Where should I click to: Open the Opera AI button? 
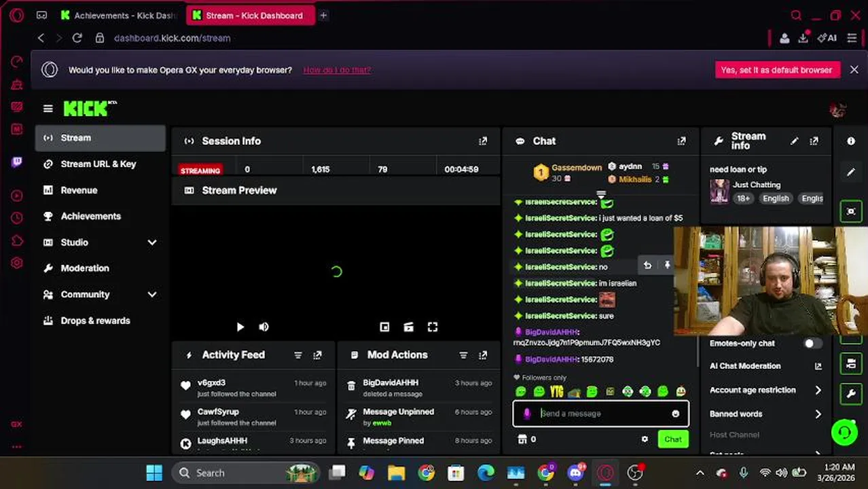[x=827, y=38]
